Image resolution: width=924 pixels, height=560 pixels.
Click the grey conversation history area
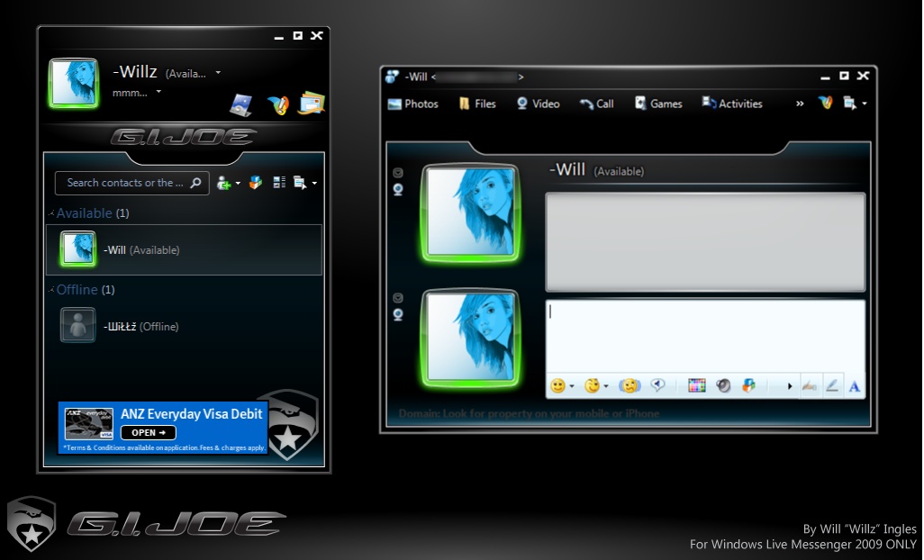705,241
